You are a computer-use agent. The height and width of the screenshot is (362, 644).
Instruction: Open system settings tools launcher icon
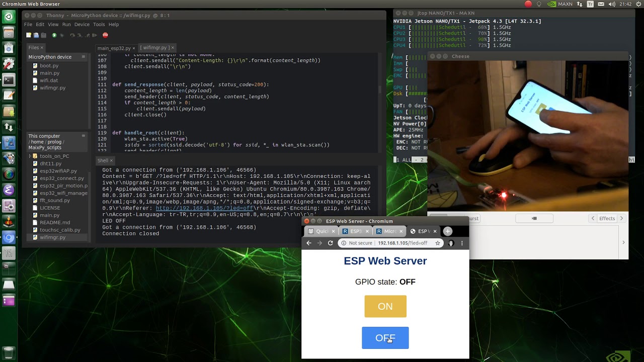(x=9, y=64)
